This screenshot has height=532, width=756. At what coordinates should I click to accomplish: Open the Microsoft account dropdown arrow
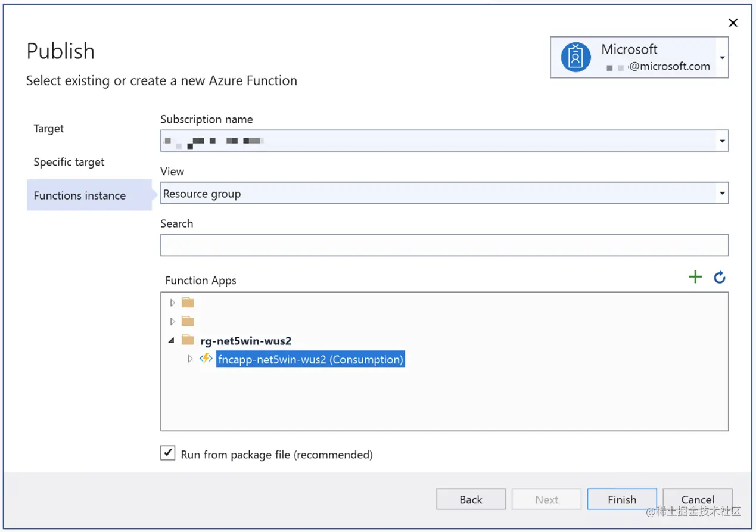point(722,58)
